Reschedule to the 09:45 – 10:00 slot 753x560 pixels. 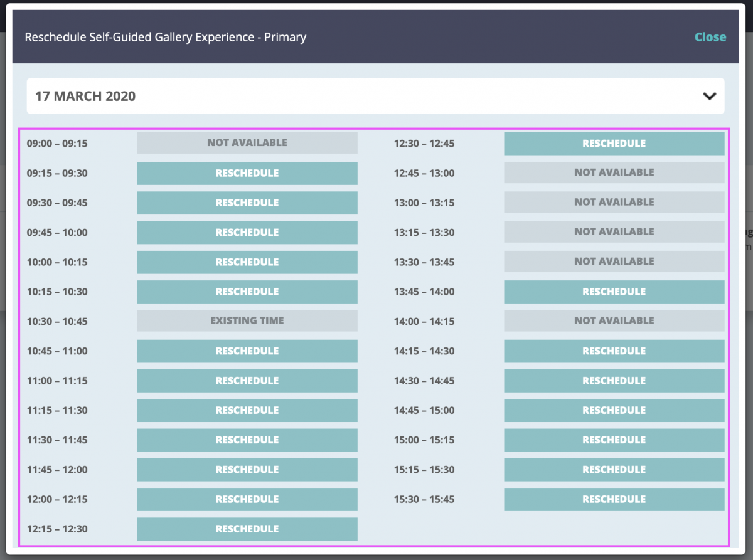click(x=247, y=233)
